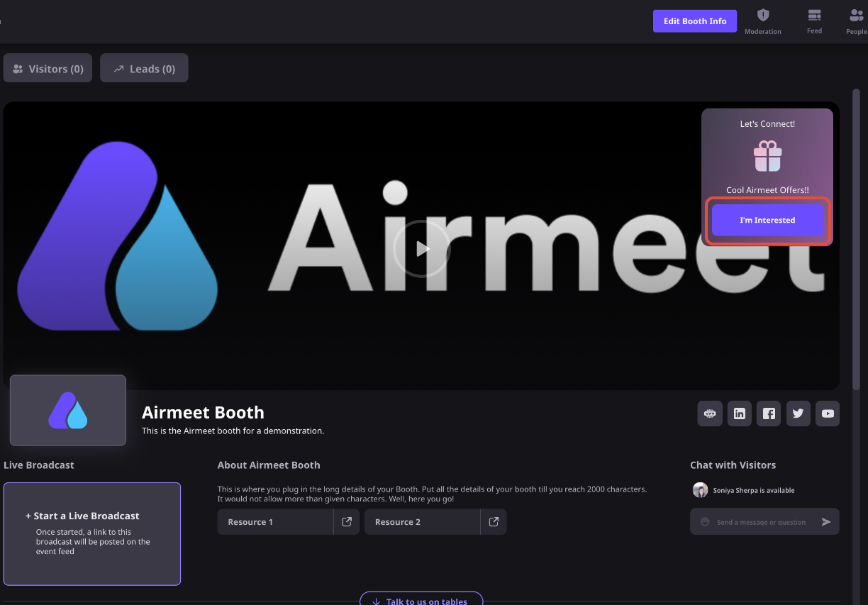The image size is (868, 605).
Task: Click 'Cool Airmeet Offers!!' text
Action: (x=767, y=190)
